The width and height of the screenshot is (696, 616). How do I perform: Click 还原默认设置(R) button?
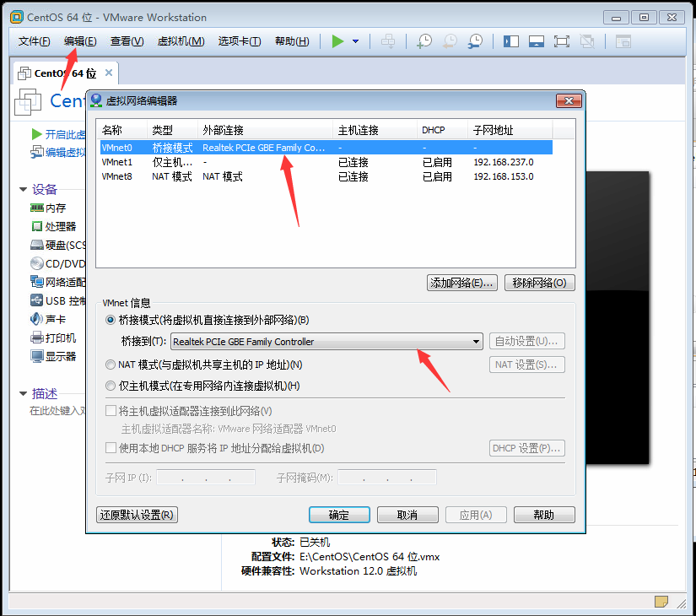tap(137, 515)
